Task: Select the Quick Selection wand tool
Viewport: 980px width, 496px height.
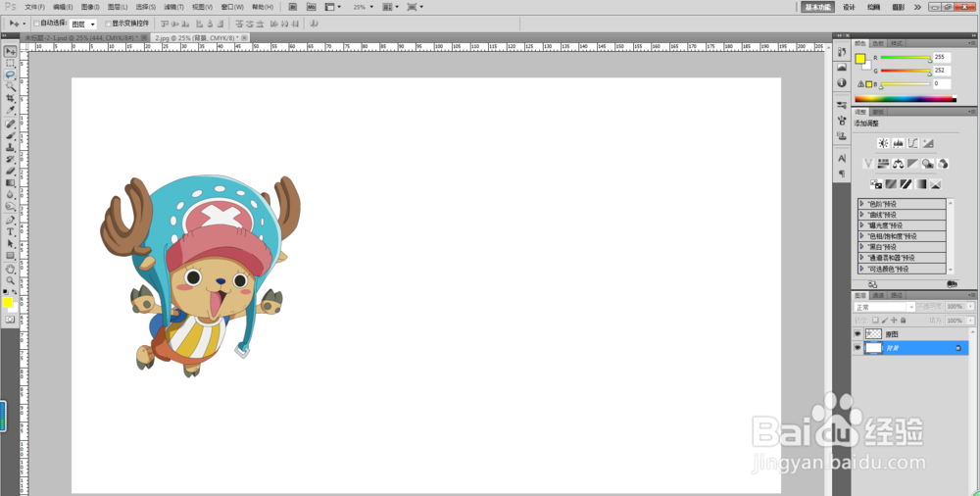Action: (x=10, y=87)
